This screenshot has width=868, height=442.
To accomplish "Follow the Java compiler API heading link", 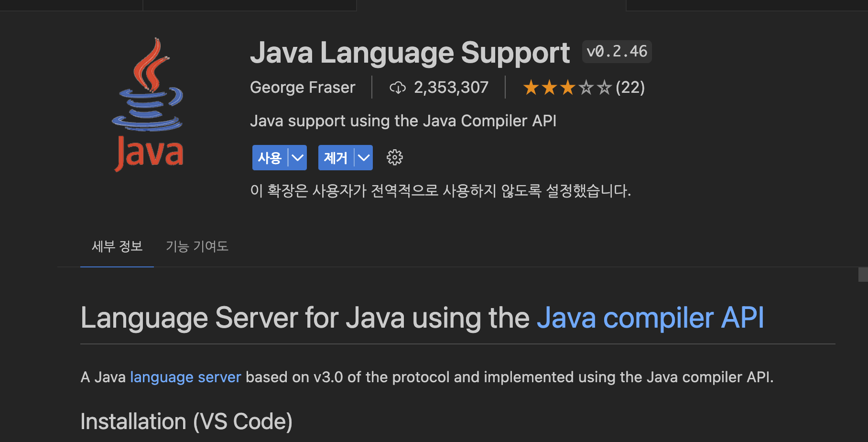I will click(x=650, y=318).
